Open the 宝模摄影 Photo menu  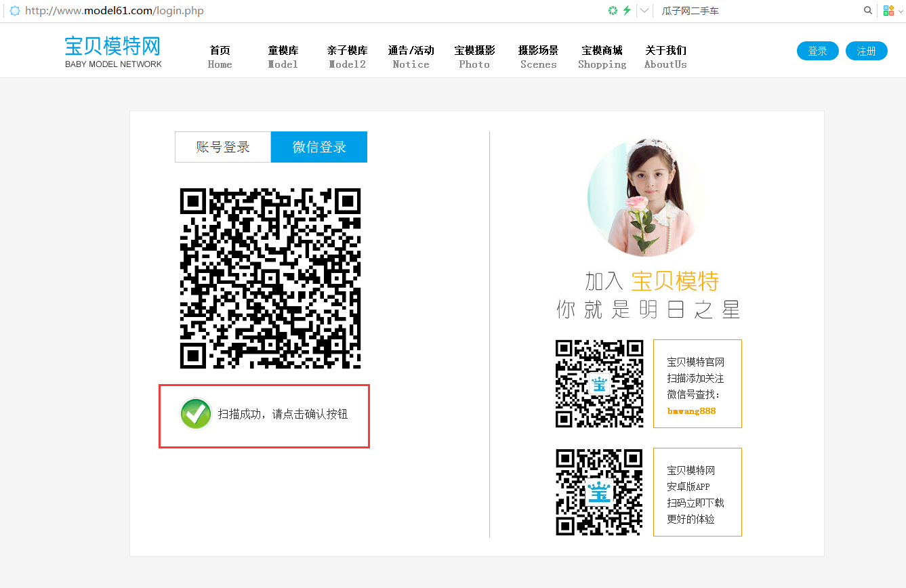474,57
